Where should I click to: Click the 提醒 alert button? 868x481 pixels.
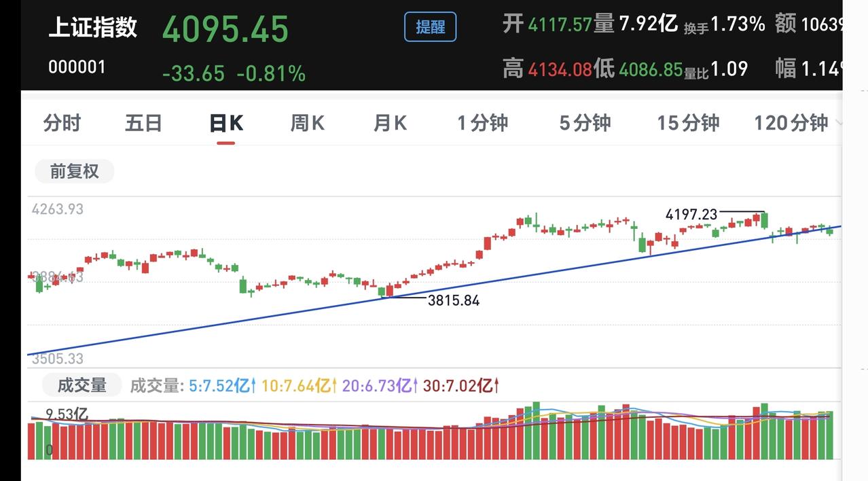[x=430, y=28]
